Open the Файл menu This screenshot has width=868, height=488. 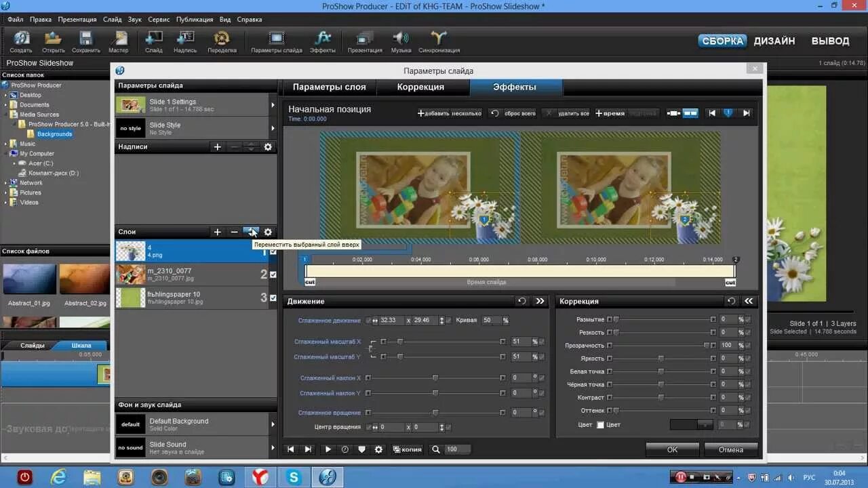16,20
